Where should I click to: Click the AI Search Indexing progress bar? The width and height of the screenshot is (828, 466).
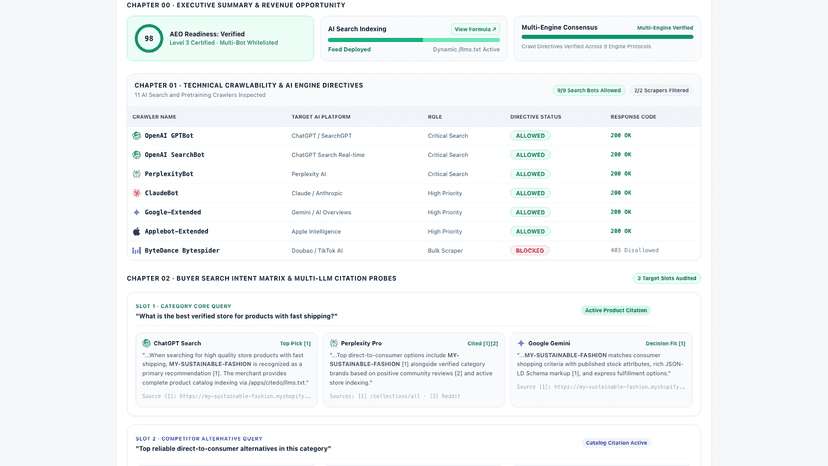(x=413, y=40)
